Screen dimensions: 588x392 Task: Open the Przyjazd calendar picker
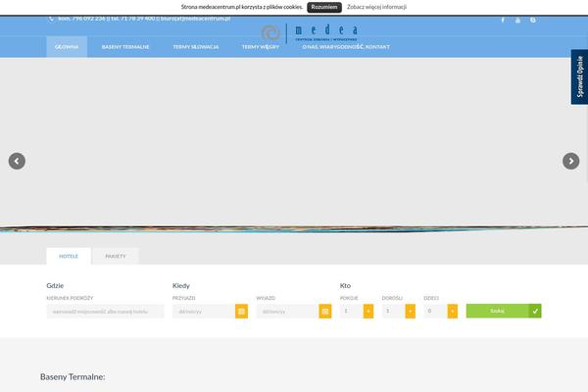coord(241,312)
